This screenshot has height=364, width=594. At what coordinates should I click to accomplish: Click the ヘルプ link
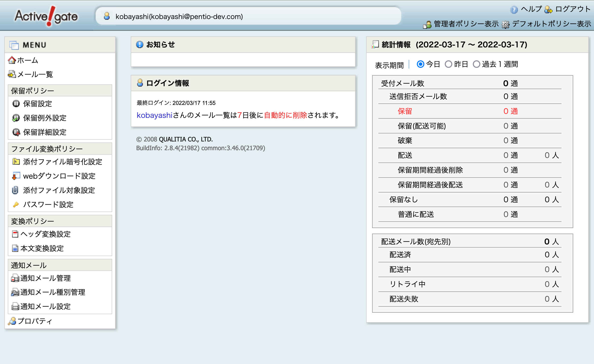pyautogui.click(x=531, y=9)
